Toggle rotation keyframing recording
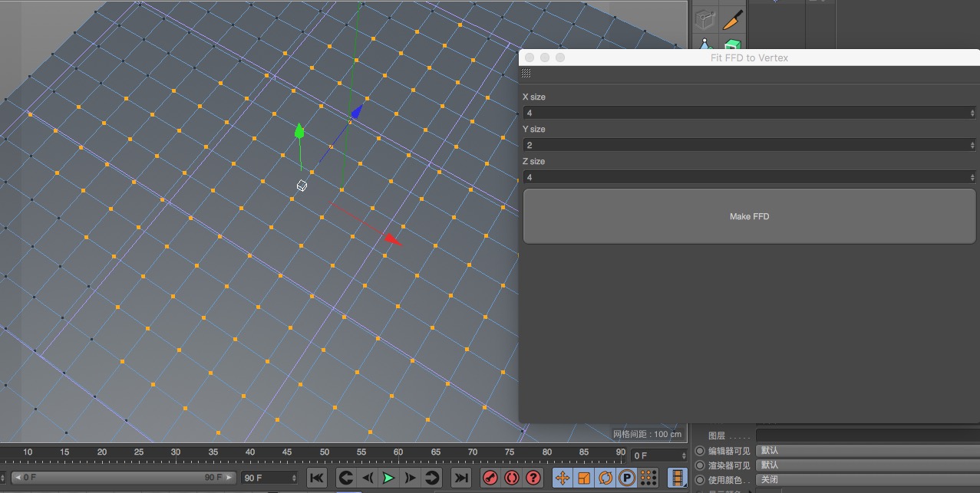The width and height of the screenshot is (980, 493). coord(606,478)
